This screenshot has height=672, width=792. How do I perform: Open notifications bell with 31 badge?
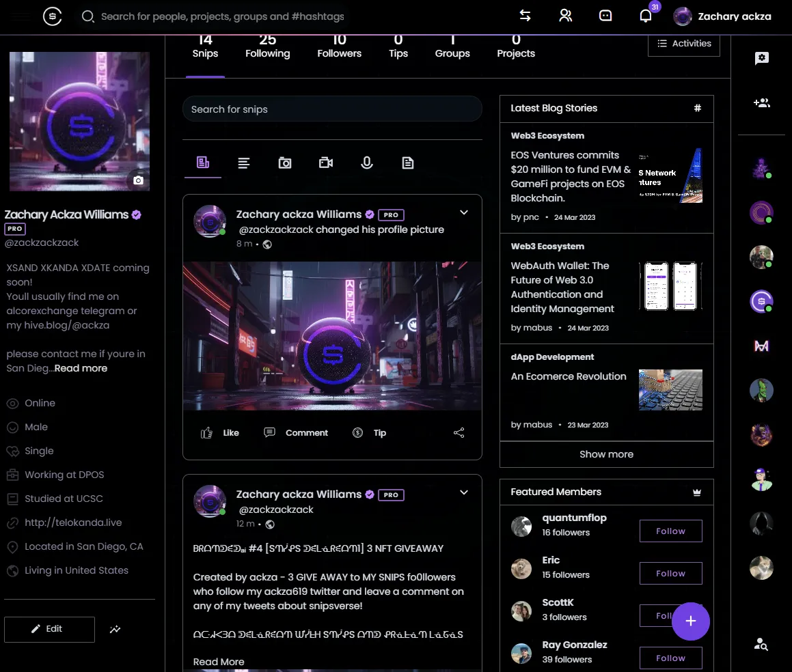[646, 16]
